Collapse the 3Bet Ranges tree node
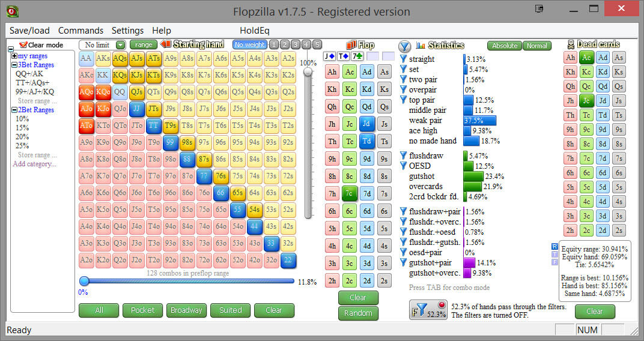The height and width of the screenshot is (341, 644). click(x=14, y=65)
